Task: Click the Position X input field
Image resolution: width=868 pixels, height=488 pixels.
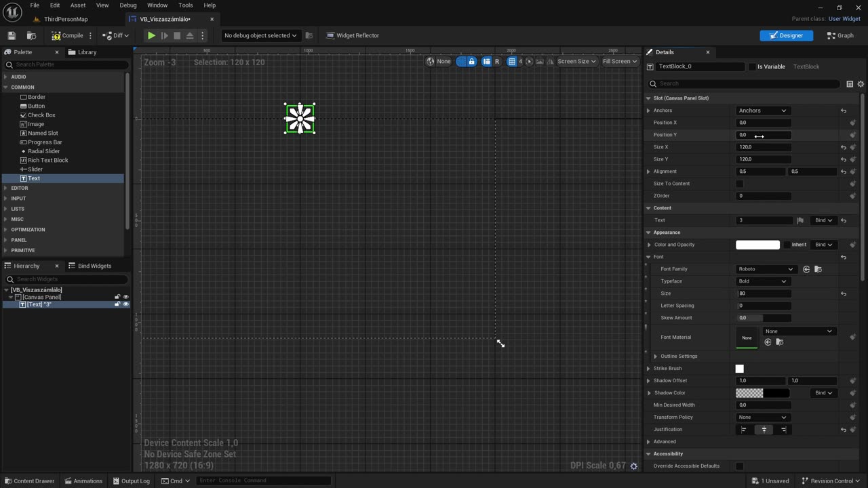Action: point(764,123)
